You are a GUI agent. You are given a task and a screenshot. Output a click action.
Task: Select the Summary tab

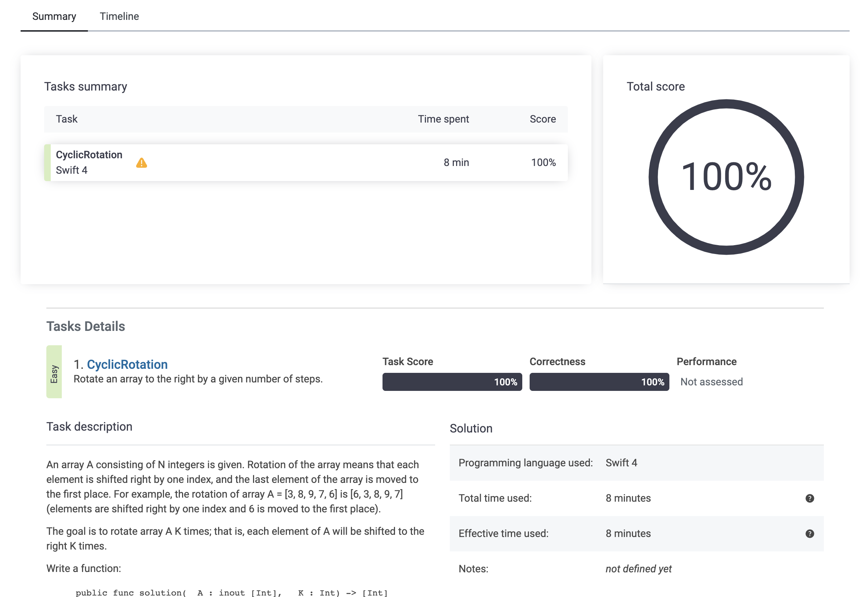coord(54,17)
